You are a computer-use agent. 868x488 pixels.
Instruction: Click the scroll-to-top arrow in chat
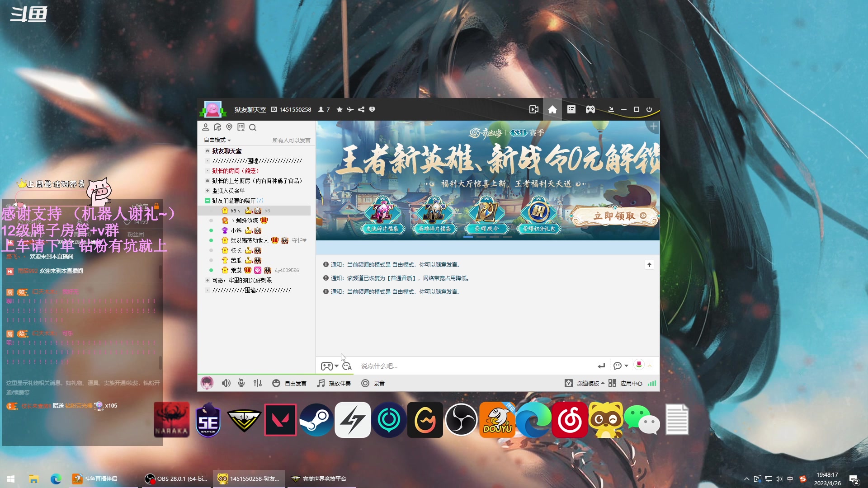649,265
